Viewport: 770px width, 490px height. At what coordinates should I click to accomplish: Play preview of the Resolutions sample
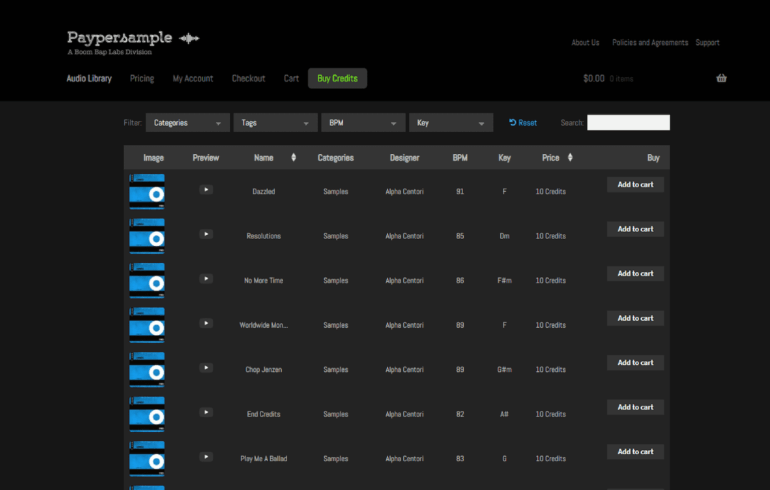click(205, 234)
